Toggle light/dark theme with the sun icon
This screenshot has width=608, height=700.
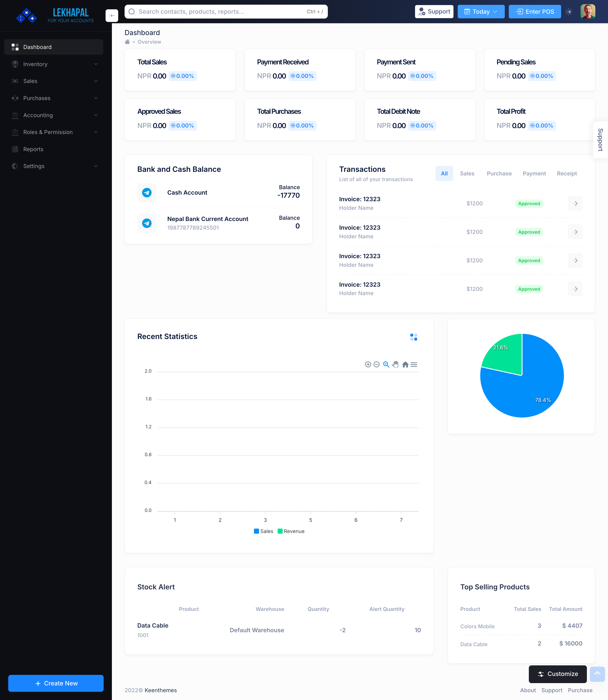pos(569,12)
